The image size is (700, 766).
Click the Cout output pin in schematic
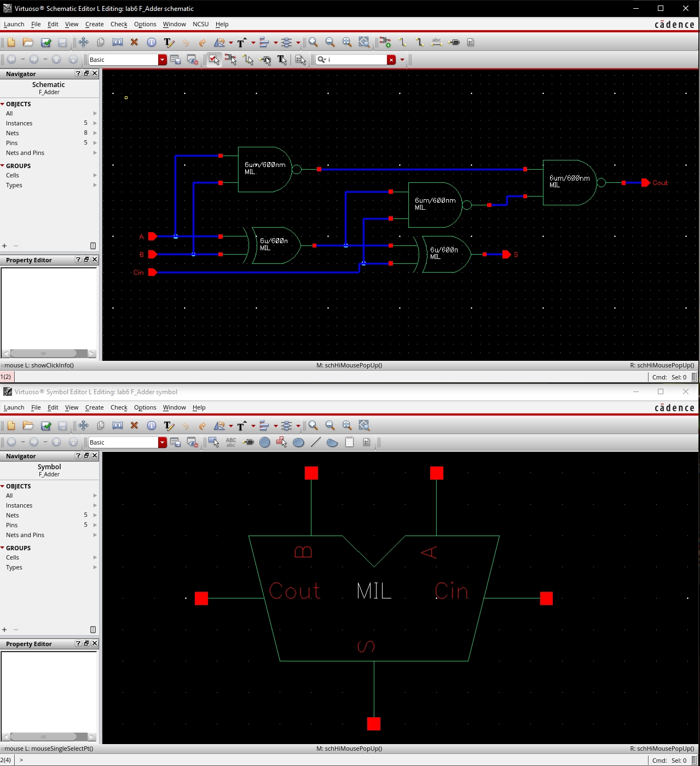pyautogui.click(x=646, y=183)
